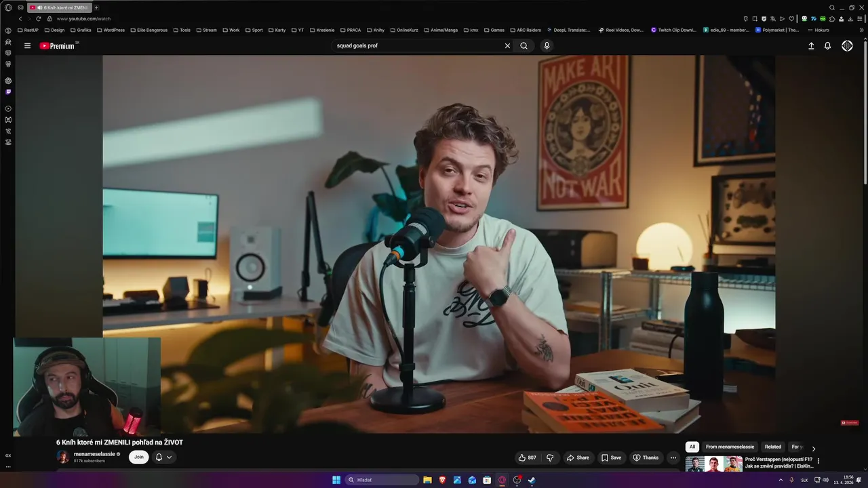This screenshot has height=488, width=868.
Task: Clear the search query with the X
Action: point(507,46)
